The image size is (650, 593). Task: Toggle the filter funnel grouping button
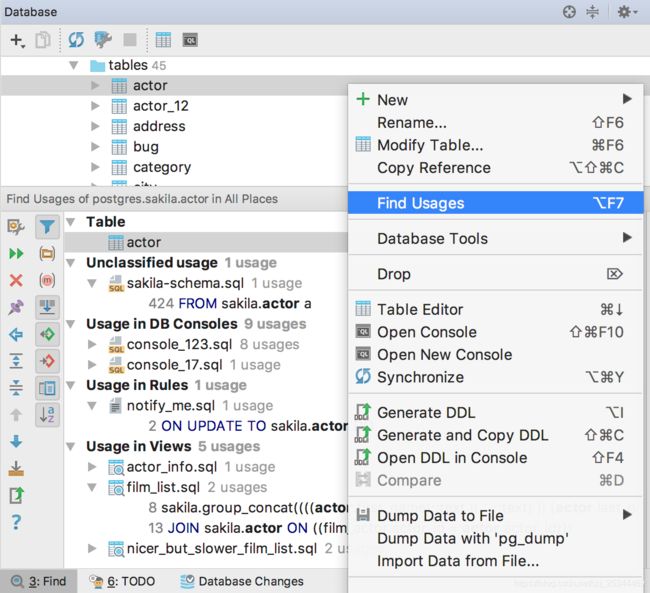pyautogui.click(x=47, y=227)
